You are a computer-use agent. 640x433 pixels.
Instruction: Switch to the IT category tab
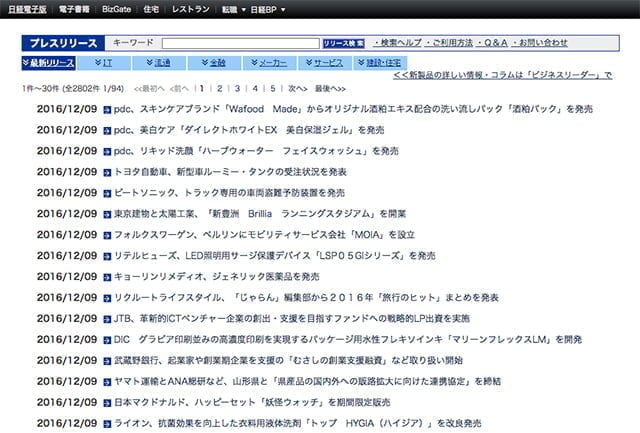coord(104,63)
